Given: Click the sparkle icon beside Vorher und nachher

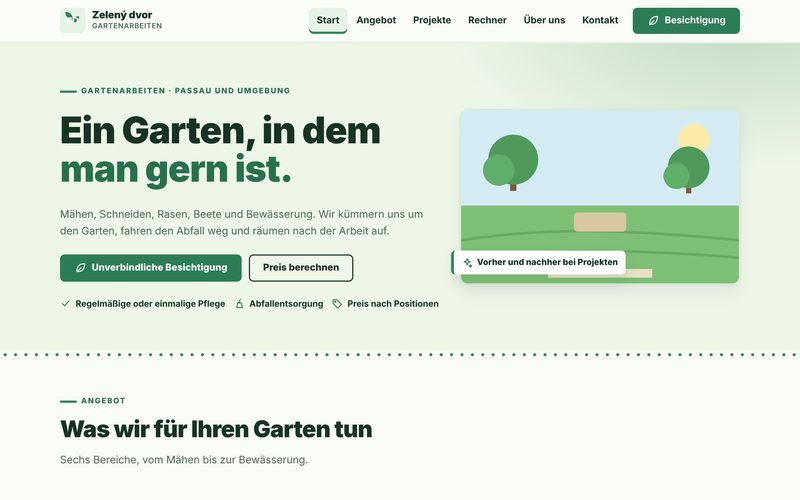Looking at the screenshot, I should [x=467, y=263].
